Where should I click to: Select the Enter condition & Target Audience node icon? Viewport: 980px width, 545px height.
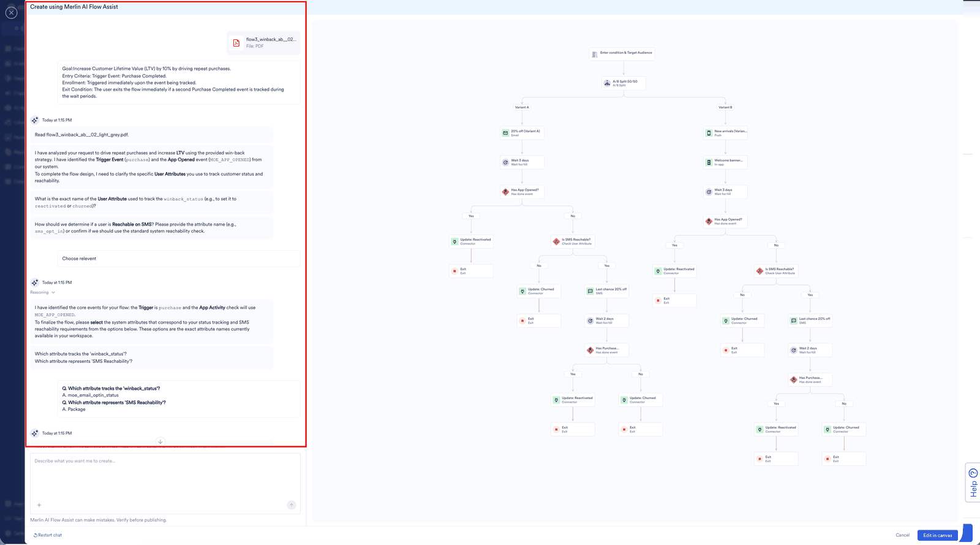tap(594, 55)
